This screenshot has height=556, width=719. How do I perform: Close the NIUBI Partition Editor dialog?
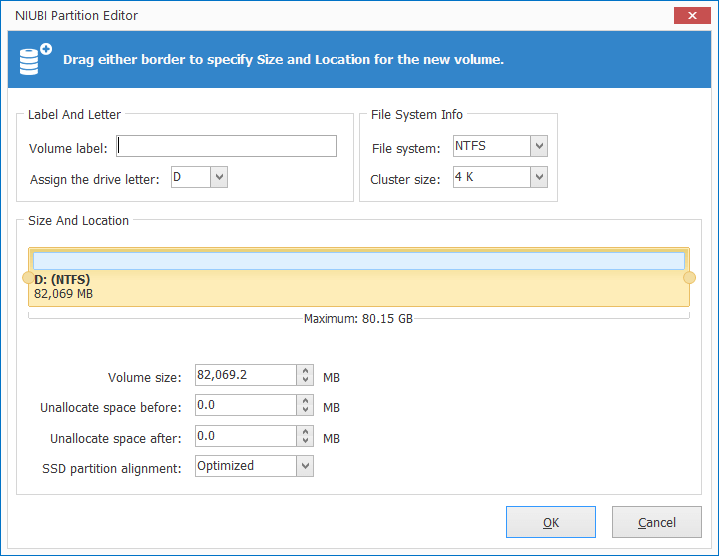pos(690,15)
